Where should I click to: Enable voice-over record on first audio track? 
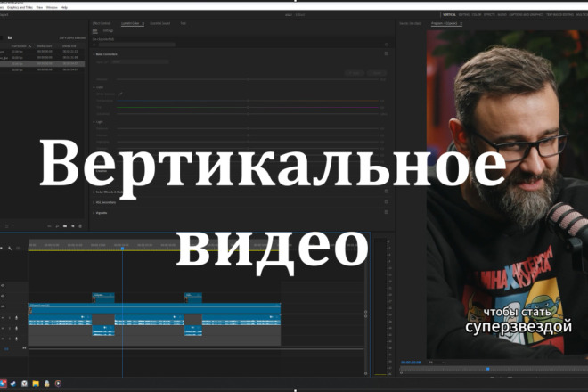pyautogui.click(x=16, y=318)
